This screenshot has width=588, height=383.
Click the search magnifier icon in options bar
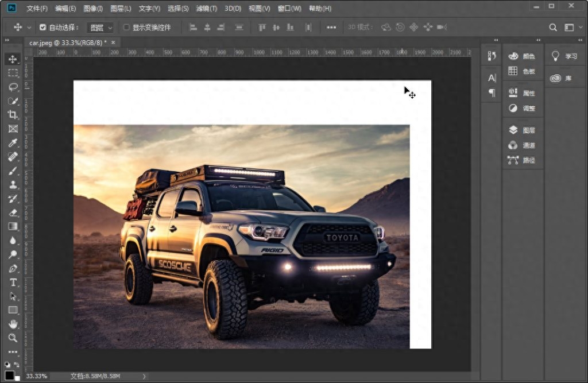point(553,27)
